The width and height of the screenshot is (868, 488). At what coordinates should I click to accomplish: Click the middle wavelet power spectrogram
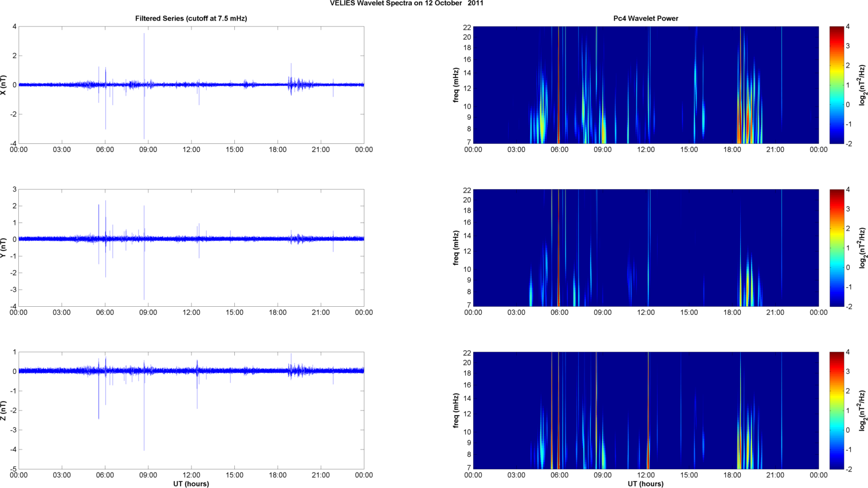coord(645,248)
